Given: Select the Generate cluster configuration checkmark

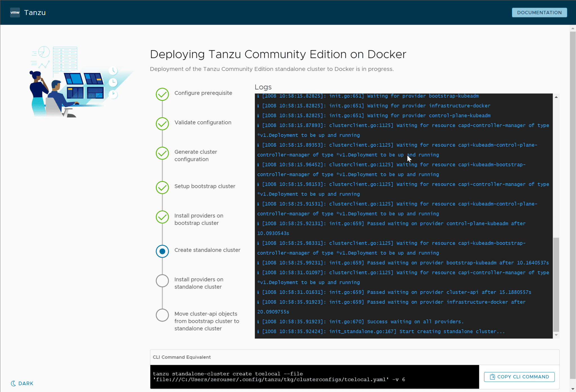Looking at the screenshot, I should pyautogui.click(x=162, y=154).
